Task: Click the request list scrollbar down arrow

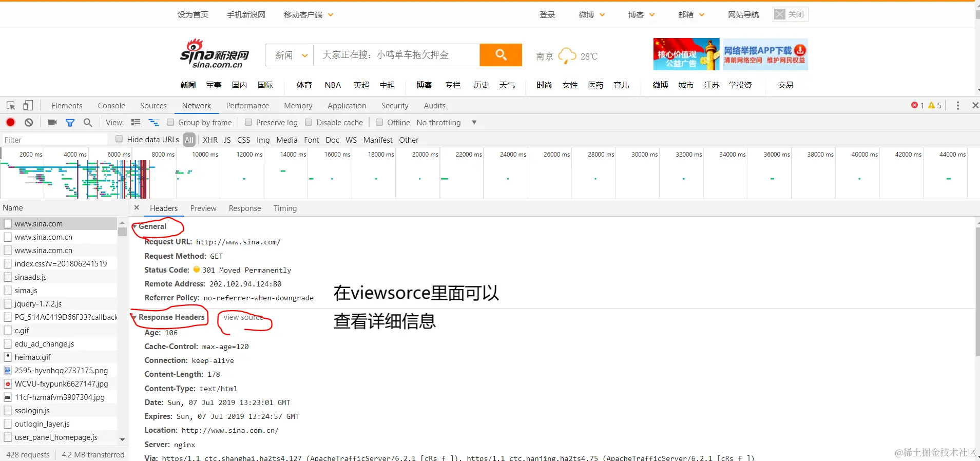Action: [x=122, y=439]
